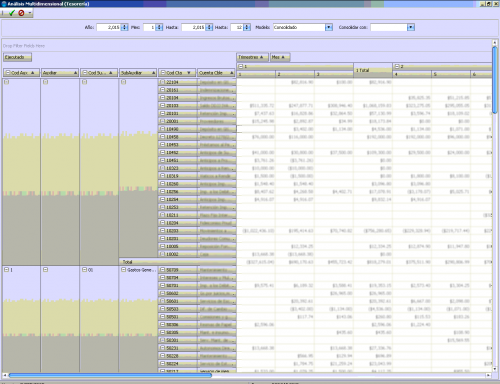Adjust the Mes start month spinner
Image resolution: width=500 pixels, height=384 pixels.
pos(159,27)
